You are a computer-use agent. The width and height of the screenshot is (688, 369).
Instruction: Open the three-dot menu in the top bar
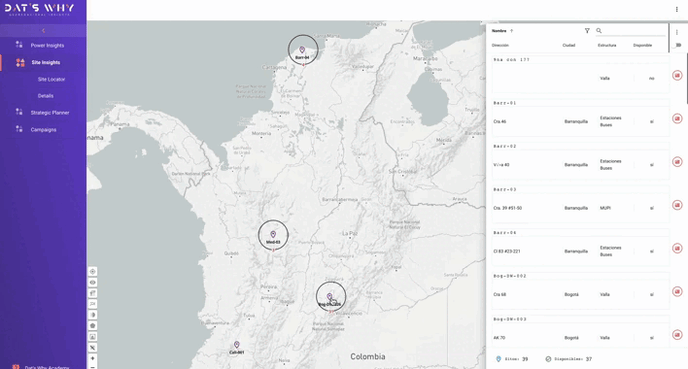coord(677,9)
